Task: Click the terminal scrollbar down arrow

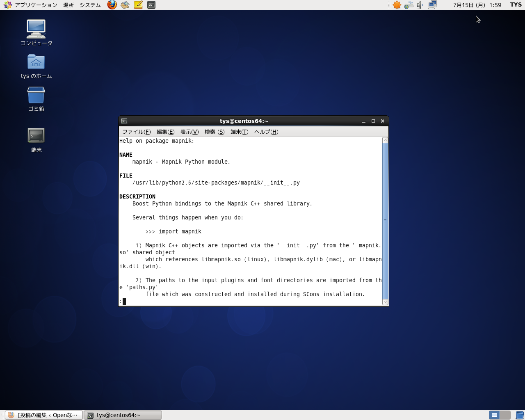Action: pos(385,302)
